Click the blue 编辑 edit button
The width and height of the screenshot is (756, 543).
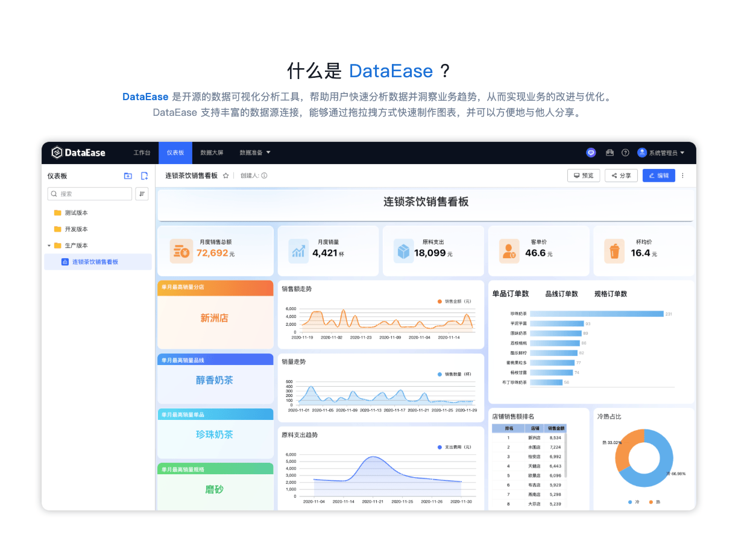tap(659, 176)
